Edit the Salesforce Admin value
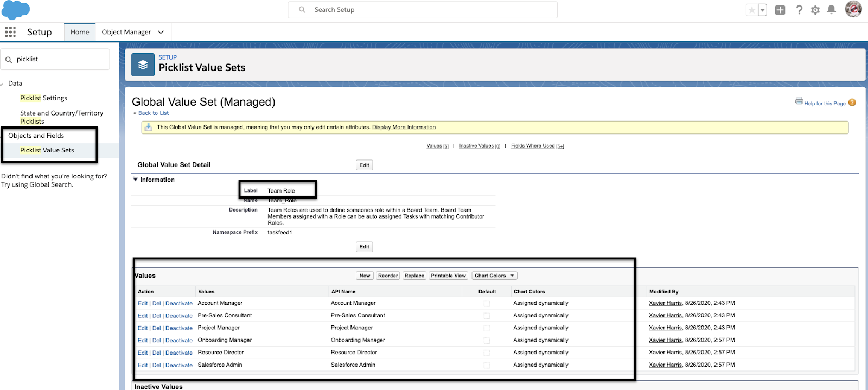 (x=143, y=366)
